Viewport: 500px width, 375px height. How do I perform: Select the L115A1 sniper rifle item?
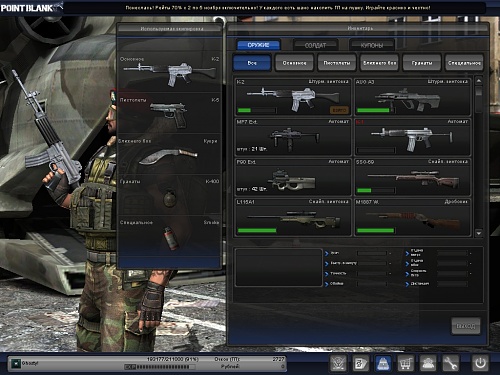[293, 218]
